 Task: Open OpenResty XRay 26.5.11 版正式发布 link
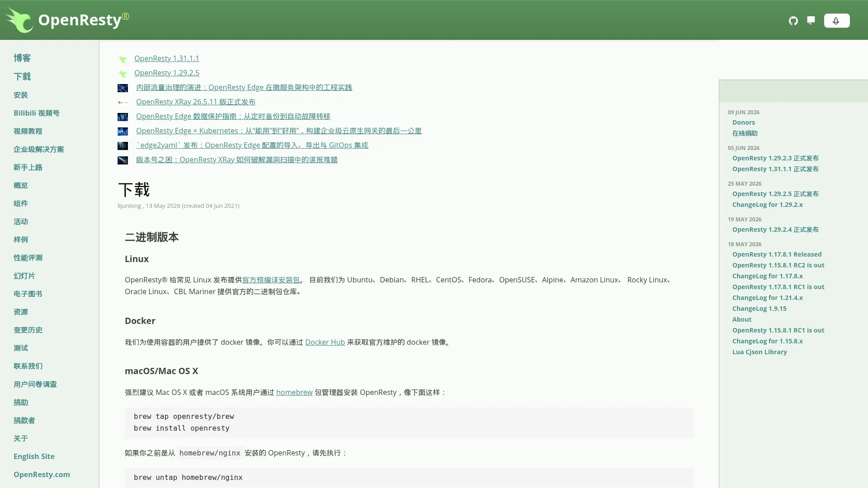point(195,102)
